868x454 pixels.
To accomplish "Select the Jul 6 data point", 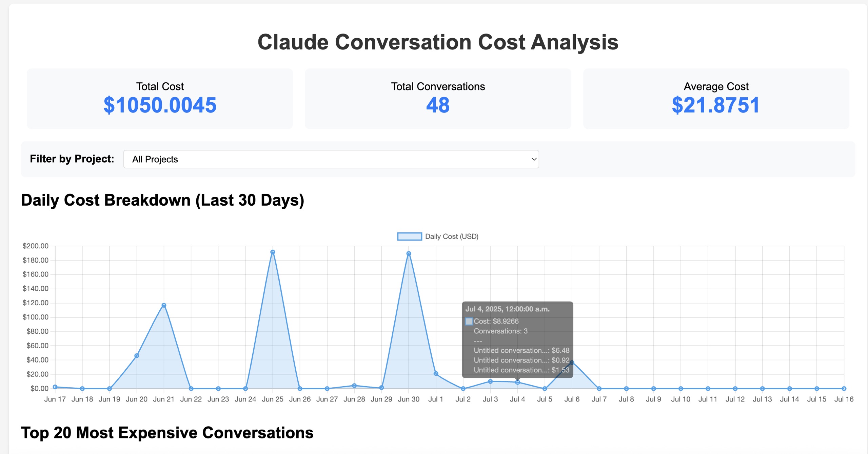I will [x=572, y=363].
